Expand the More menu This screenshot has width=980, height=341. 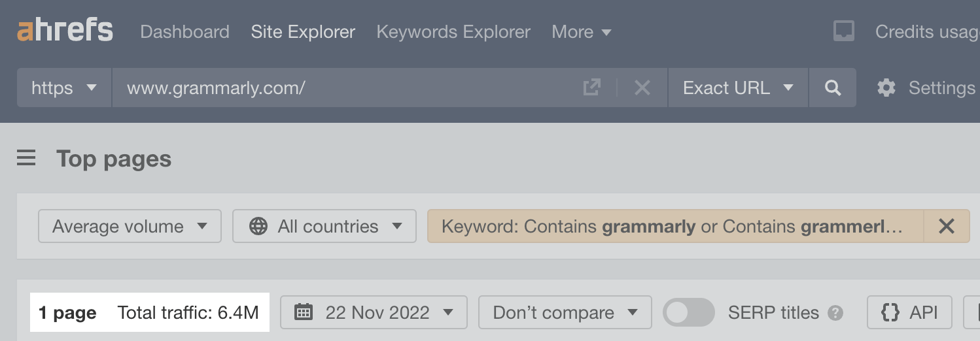(x=582, y=31)
